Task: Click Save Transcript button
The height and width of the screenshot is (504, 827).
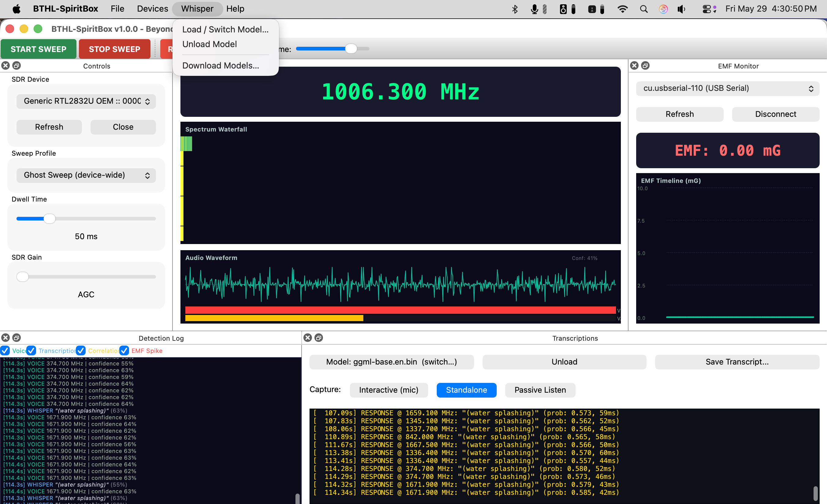Action: 737,362
